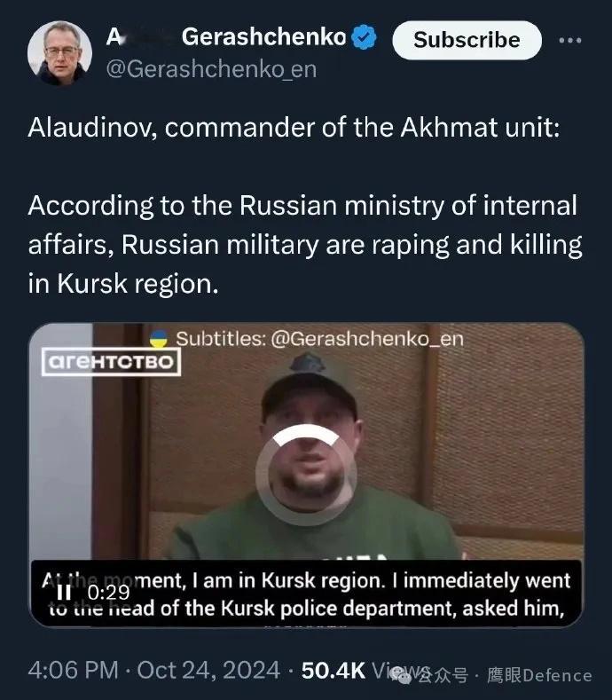Click the blue verified checkmark badge
Screen dimensions: 612x700
coord(364,36)
